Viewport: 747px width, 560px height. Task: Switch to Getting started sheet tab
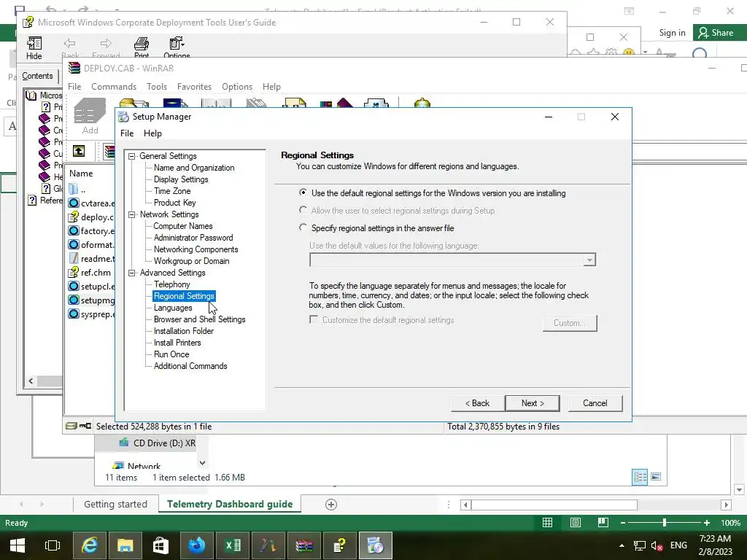click(116, 505)
